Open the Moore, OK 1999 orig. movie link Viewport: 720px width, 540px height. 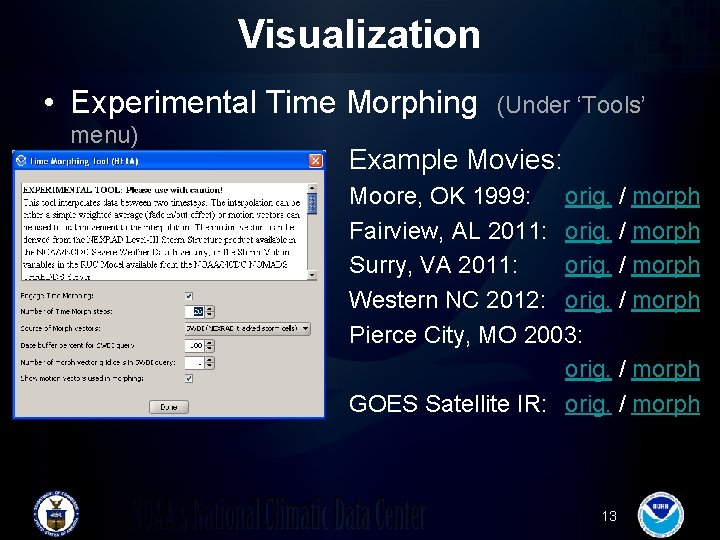(x=588, y=197)
